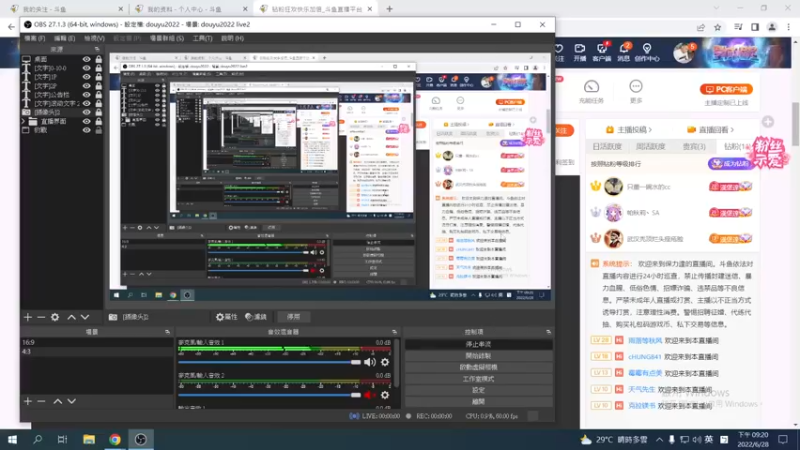Open 创作中心 icon in Douyu header
This screenshot has height=450, width=800.
click(647, 52)
